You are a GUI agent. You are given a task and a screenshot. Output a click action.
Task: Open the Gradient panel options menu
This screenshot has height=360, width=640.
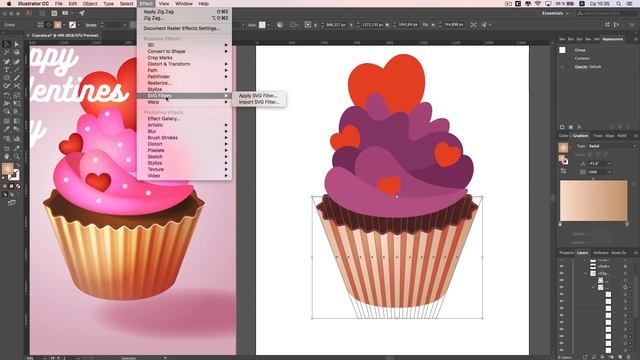[636, 136]
